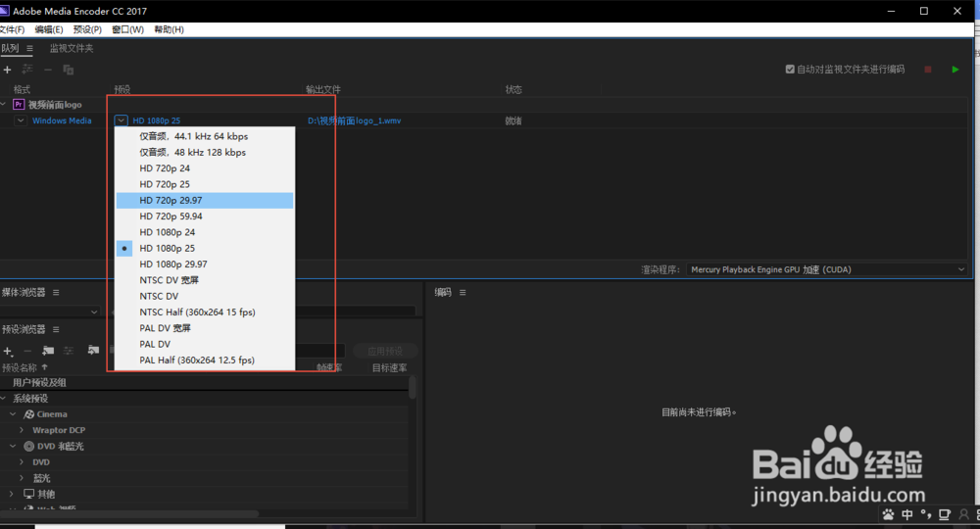Select preset HD 720p 29.97
The image size is (980, 529).
[205, 201]
